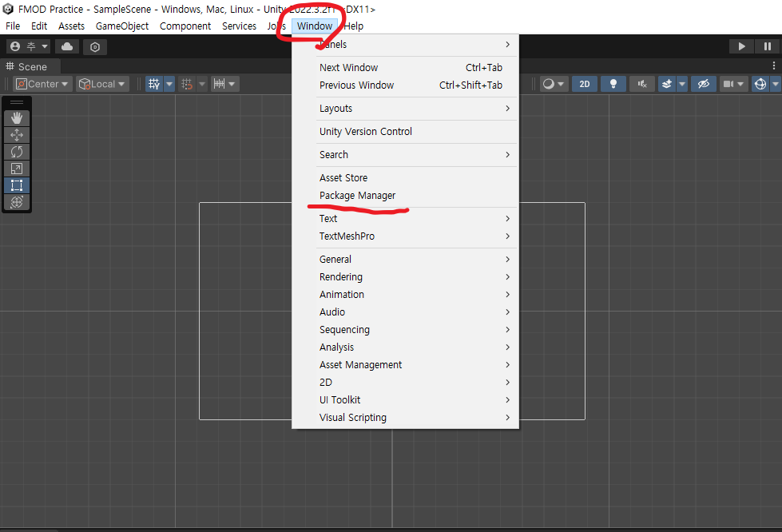Open the cloud services icon
782x532 pixels.
67,46
